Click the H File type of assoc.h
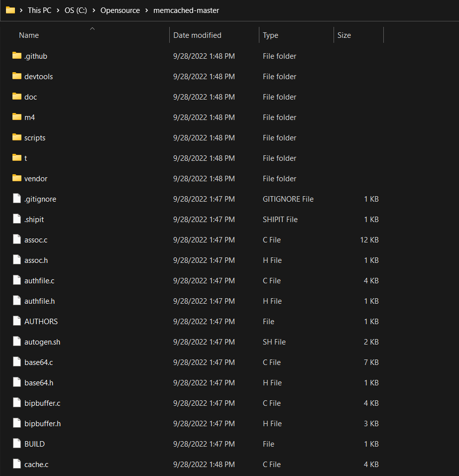The height and width of the screenshot is (476, 459). point(272,260)
